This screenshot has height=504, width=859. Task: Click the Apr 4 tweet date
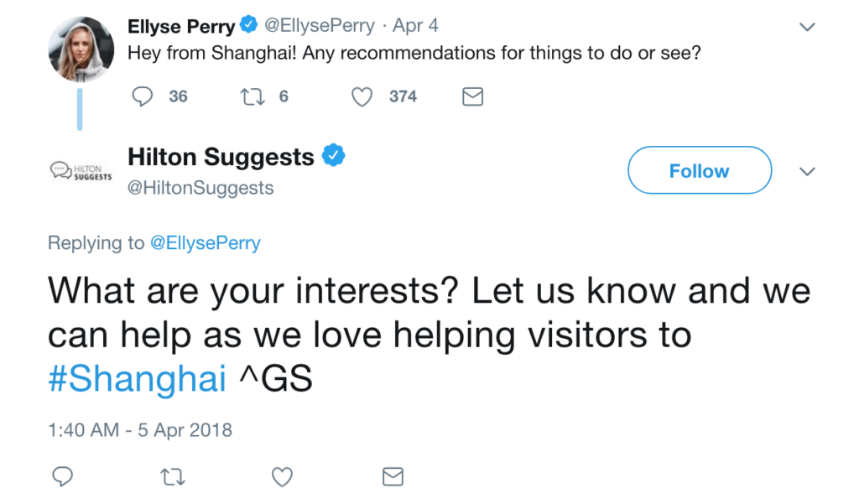pyautogui.click(x=415, y=26)
